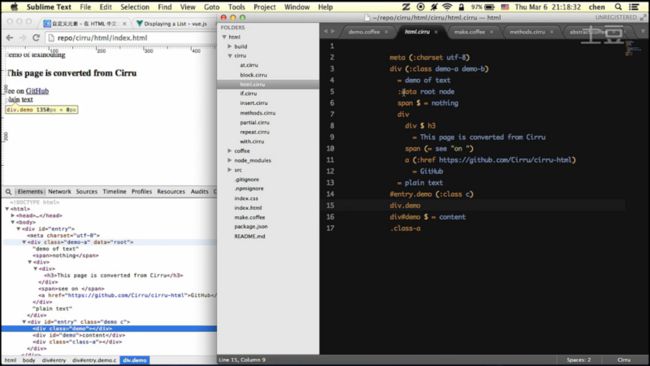The height and width of the screenshot is (366, 650).
Task: Click the browser back arrow
Action: 9,38
